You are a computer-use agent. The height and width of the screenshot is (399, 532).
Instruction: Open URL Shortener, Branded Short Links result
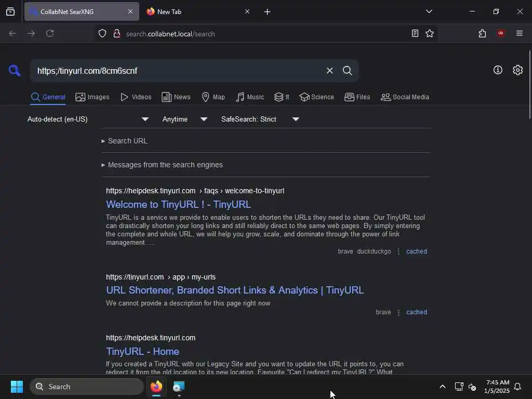(x=235, y=290)
